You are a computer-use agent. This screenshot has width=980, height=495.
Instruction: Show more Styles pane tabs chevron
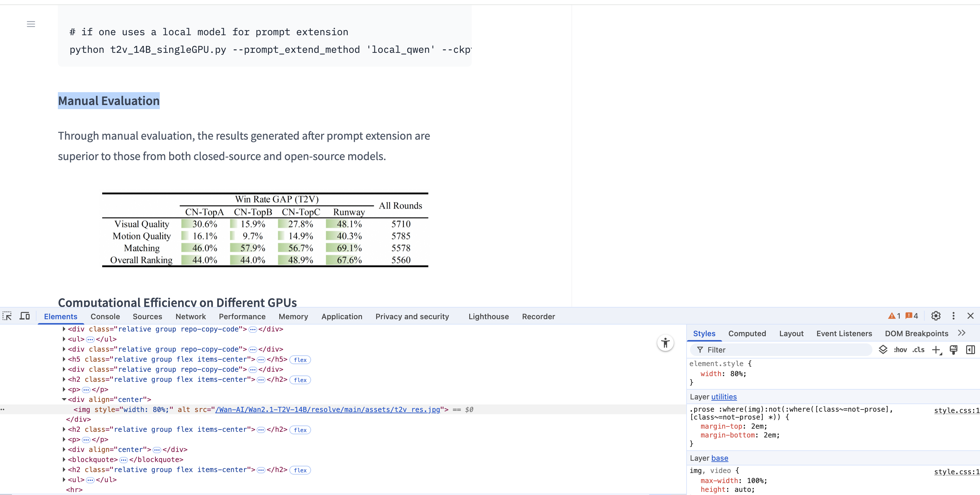(962, 333)
